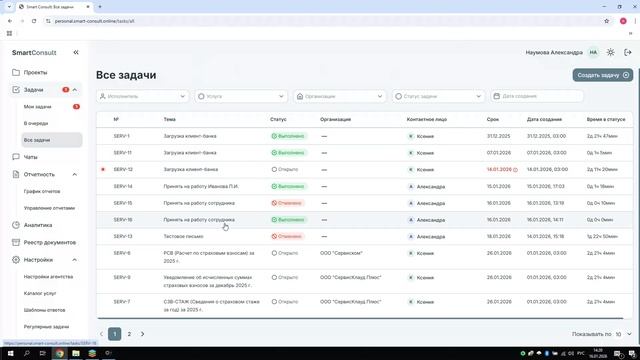Open task SERV-12 row
Screen dimensions: 640x360
point(364,169)
